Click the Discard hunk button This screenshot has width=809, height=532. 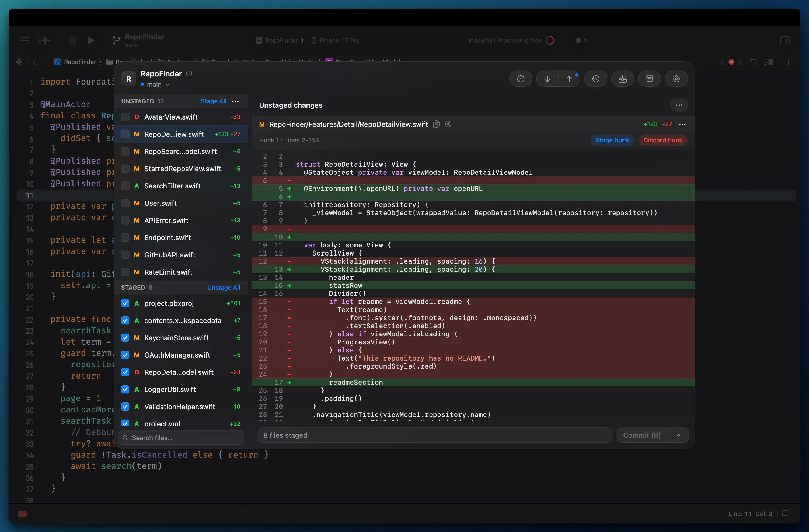click(662, 140)
